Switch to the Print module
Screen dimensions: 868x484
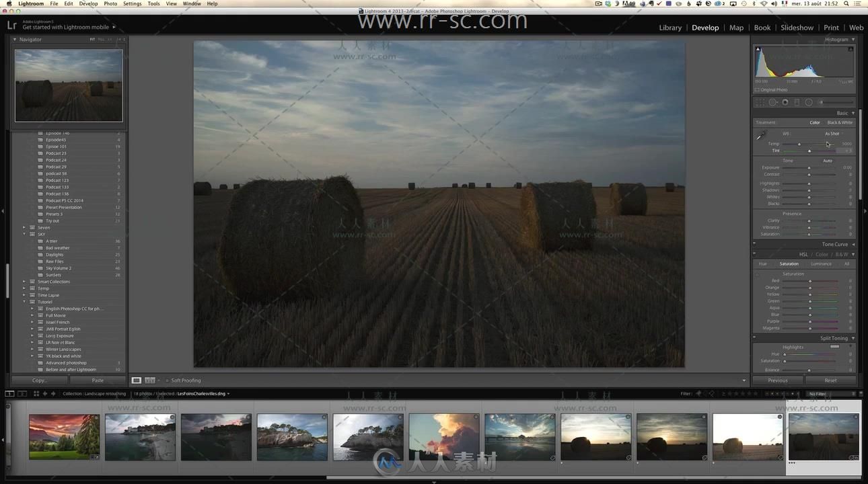pos(831,28)
